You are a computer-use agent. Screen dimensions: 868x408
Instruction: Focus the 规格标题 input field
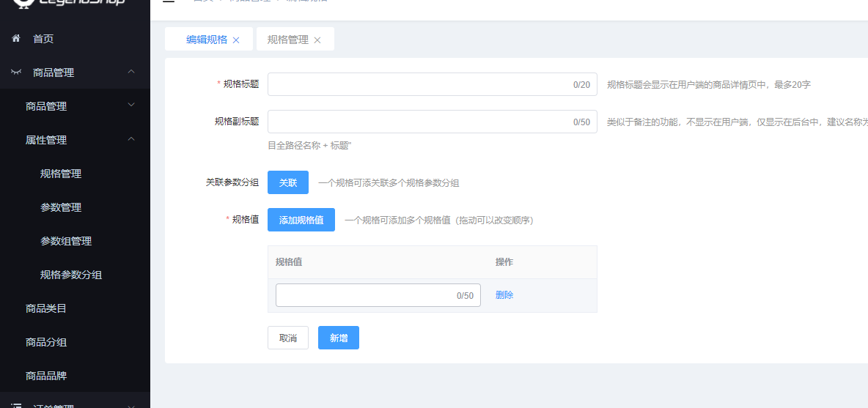(418, 84)
